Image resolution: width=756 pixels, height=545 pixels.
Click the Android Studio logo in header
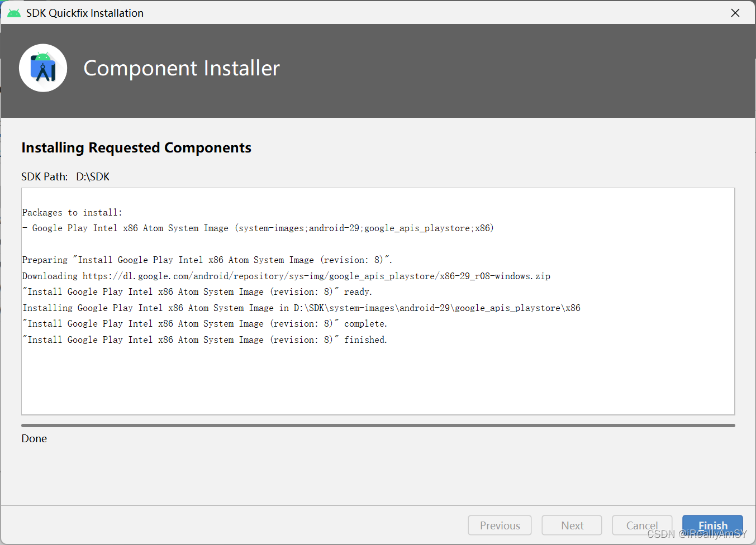click(43, 68)
